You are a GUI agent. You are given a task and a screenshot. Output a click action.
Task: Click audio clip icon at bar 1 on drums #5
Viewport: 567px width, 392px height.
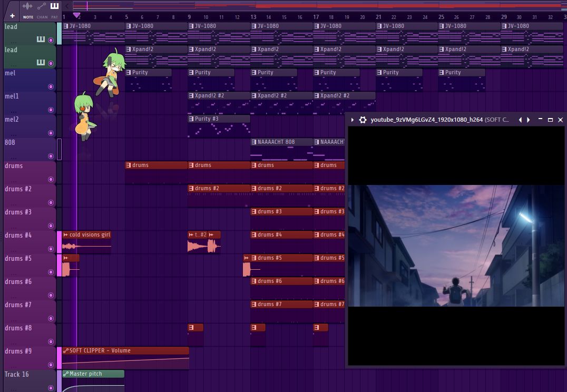66,258
